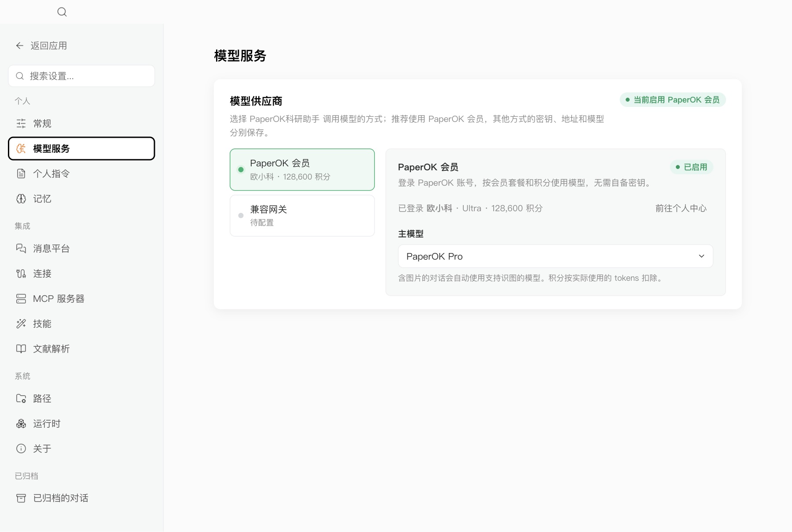
Task: Open the 路径 system settings
Action: pyautogui.click(x=81, y=399)
